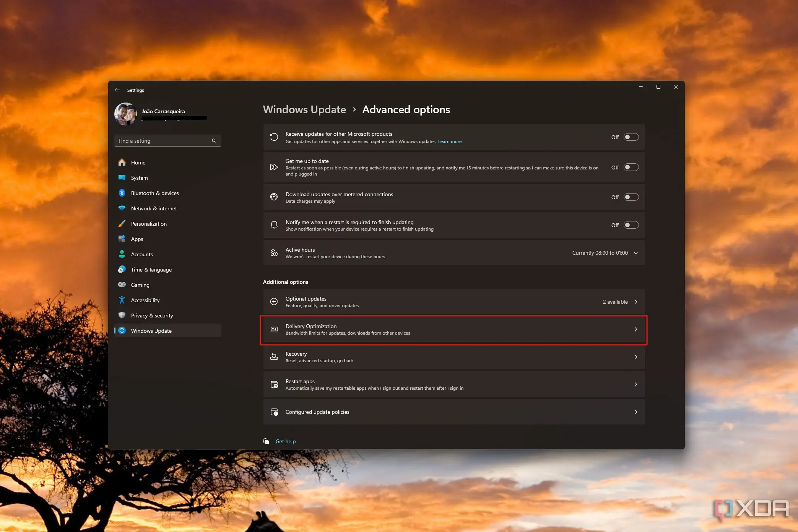Click the Bluetooth & devices icon
This screenshot has height=532, width=798.
pyautogui.click(x=123, y=193)
